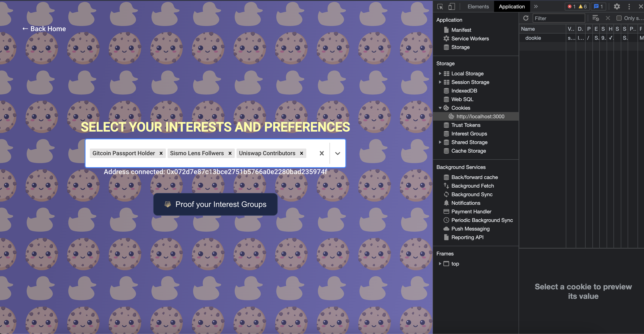This screenshot has width=644, height=334.
Task: Click the clear all cookies icon
Action: pyautogui.click(x=596, y=18)
